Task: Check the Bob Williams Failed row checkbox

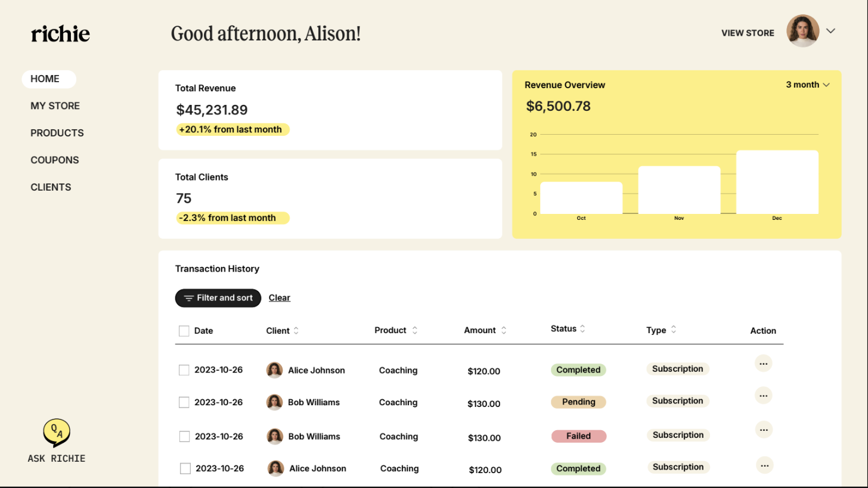Action: (x=184, y=436)
